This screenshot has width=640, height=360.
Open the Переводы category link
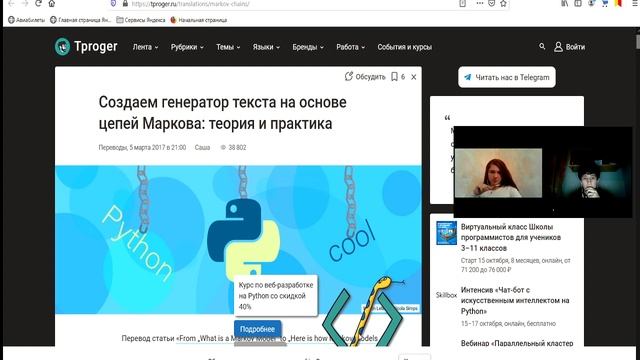pos(113,147)
